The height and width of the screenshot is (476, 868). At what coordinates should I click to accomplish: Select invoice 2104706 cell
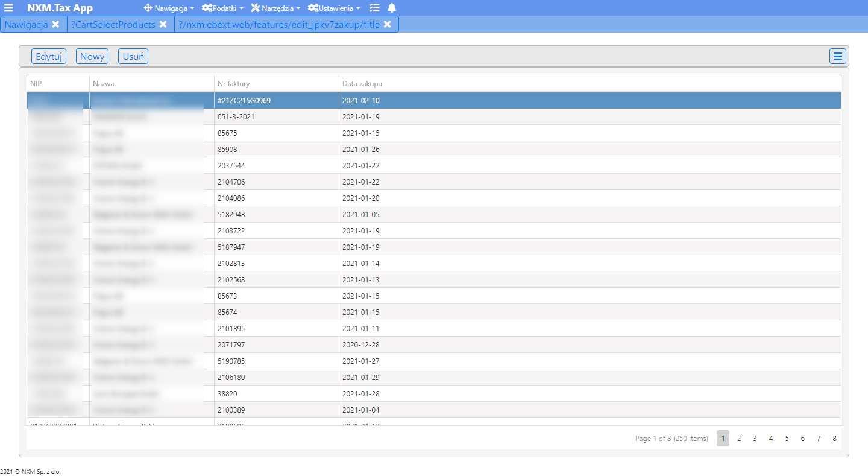[x=277, y=182]
